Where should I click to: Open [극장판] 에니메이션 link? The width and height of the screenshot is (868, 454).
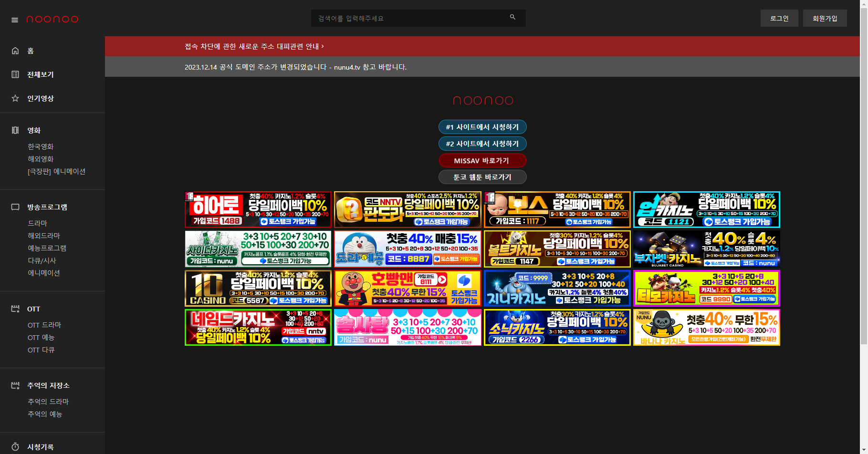tap(56, 171)
